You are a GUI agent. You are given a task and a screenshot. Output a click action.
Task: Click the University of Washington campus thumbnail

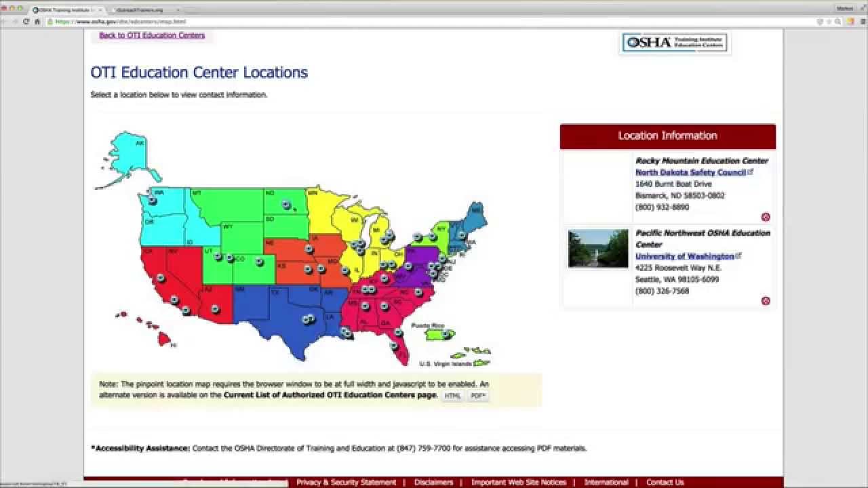[598, 248]
